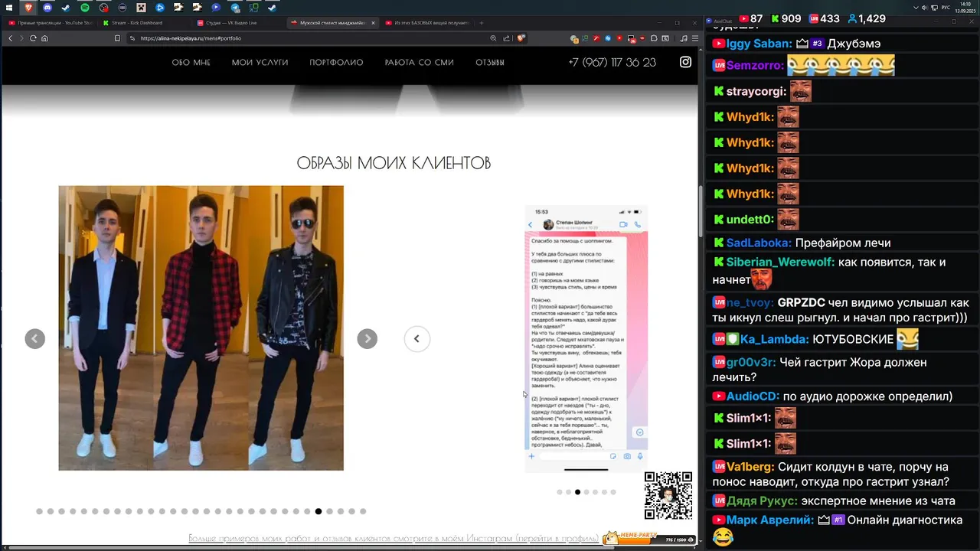Show hidden system tray icons
This screenshot has width=980, height=551.
click(916, 8)
